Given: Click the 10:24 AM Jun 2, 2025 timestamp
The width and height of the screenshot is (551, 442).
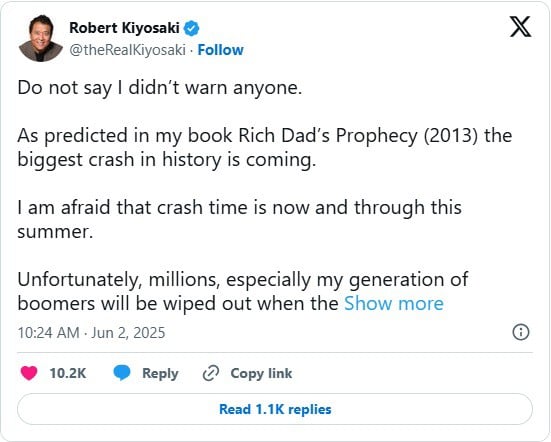Looking at the screenshot, I should [91, 333].
